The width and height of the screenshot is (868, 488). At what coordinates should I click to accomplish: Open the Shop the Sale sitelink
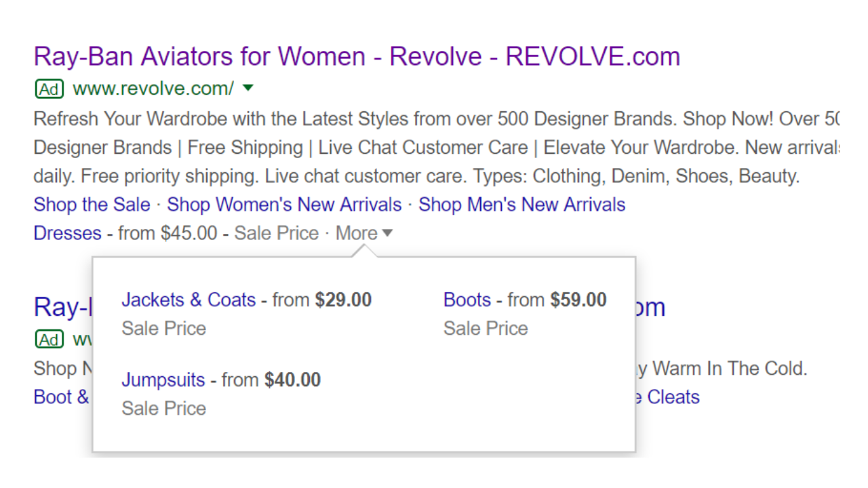point(92,205)
